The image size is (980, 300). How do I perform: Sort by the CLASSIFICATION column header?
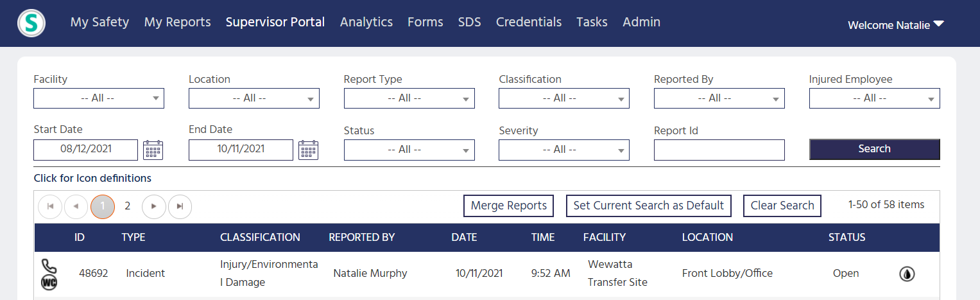click(260, 237)
